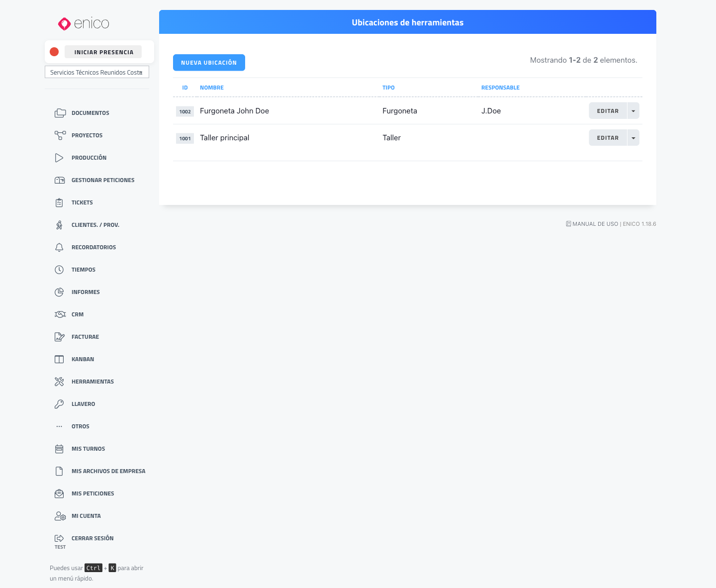The image size is (716, 588).
Task: Click the manual book icon in footer
Action: point(568,224)
